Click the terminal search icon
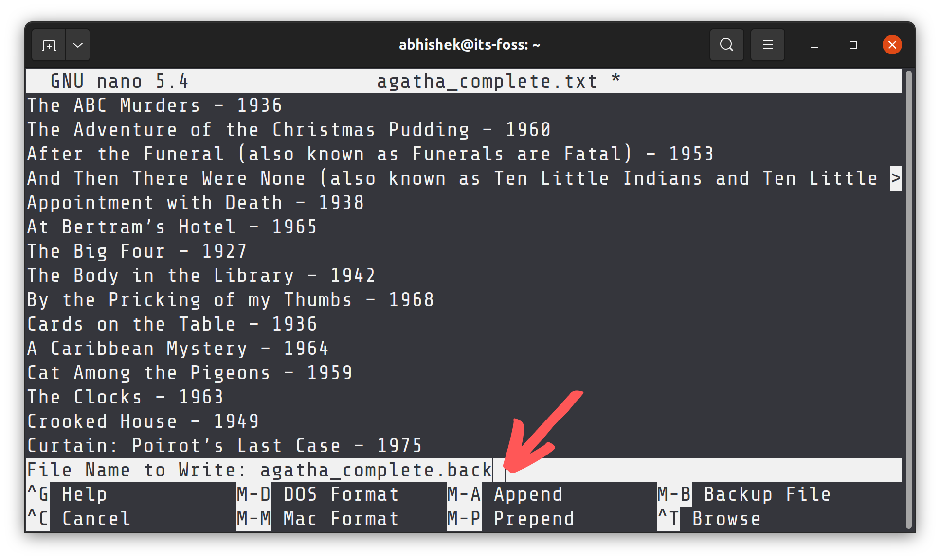940x560 pixels. (726, 45)
